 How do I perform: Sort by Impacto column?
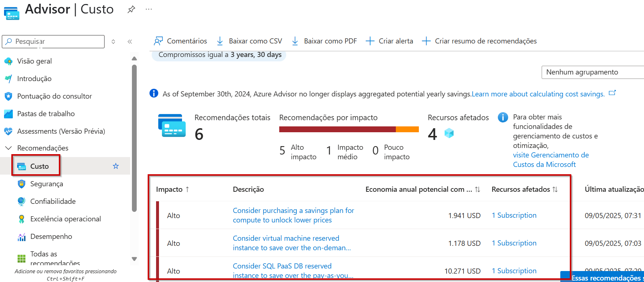173,189
